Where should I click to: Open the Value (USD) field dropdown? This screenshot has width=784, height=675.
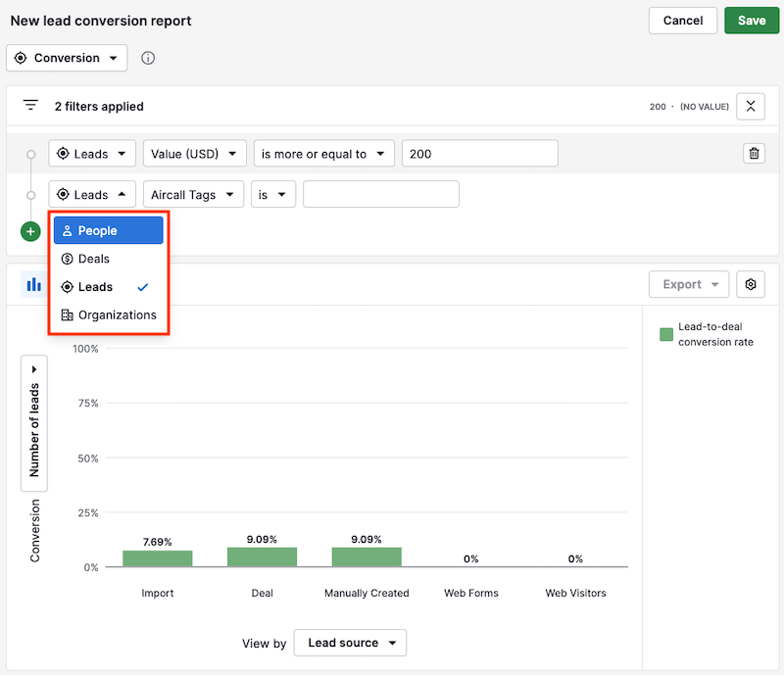click(194, 154)
